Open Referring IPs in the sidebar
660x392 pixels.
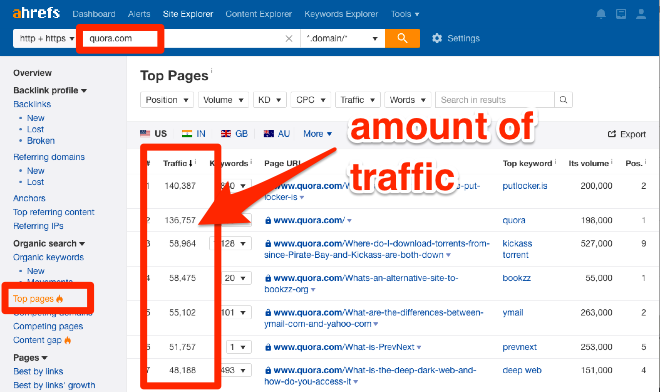coord(38,226)
